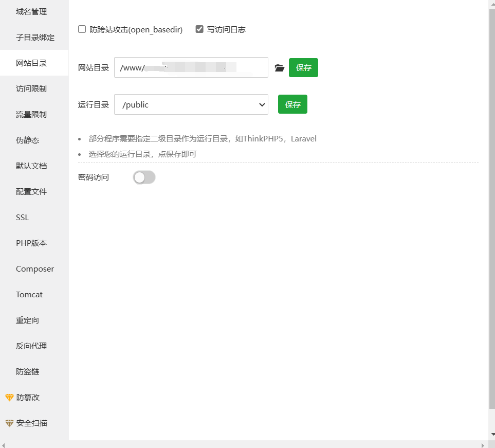Screen dimensions: 495x448
Task: Enable 防跨站攻击(open_basedir) checkbox
Action: point(82,29)
